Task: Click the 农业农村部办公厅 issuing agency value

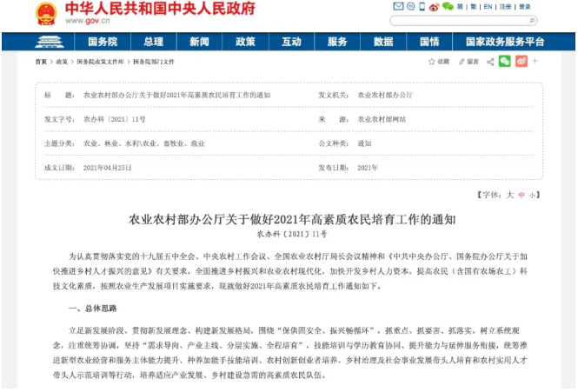Action: 385,95
